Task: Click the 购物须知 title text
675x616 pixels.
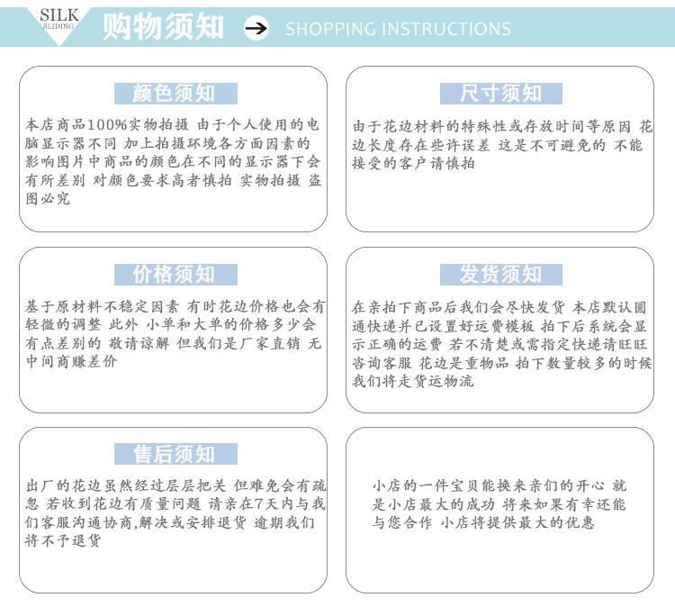Action: pos(163,27)
